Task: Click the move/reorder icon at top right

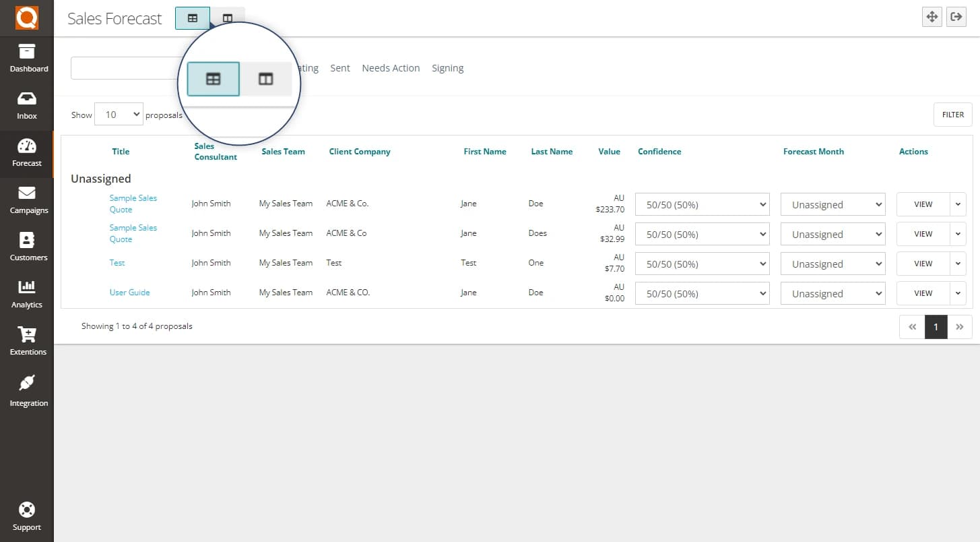Action: [932, 17]
